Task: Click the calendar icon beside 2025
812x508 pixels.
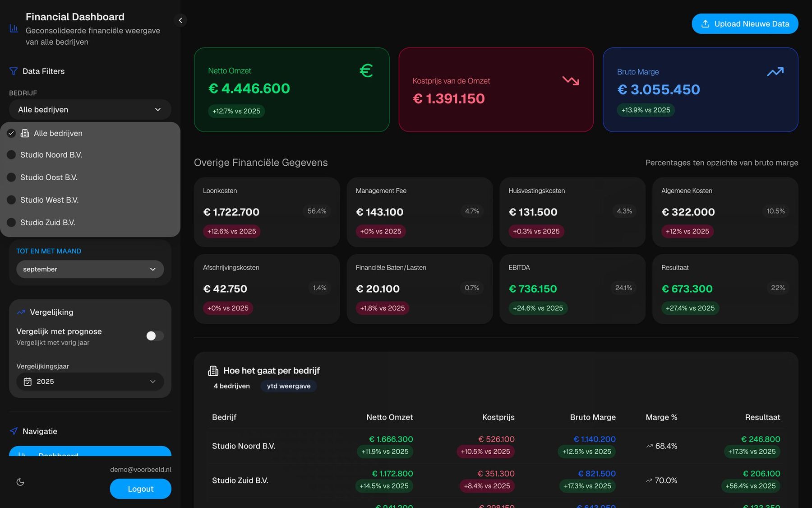Action: tap(28, 382)
